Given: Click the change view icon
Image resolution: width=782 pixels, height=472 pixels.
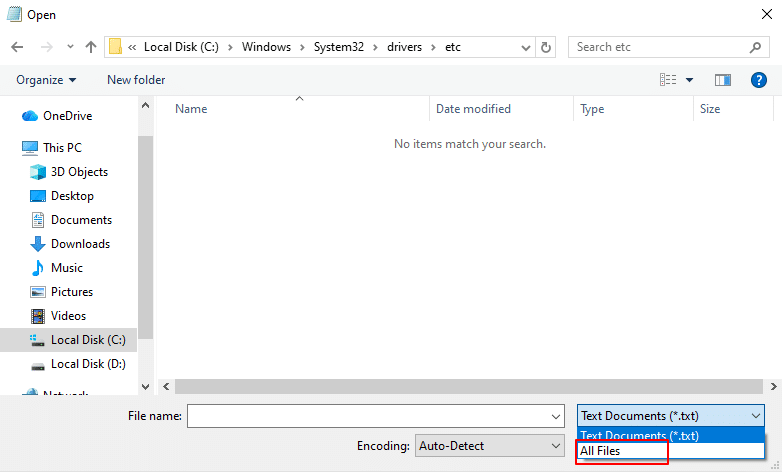Looking at the screenshot, I should click(x=668, y=80).
